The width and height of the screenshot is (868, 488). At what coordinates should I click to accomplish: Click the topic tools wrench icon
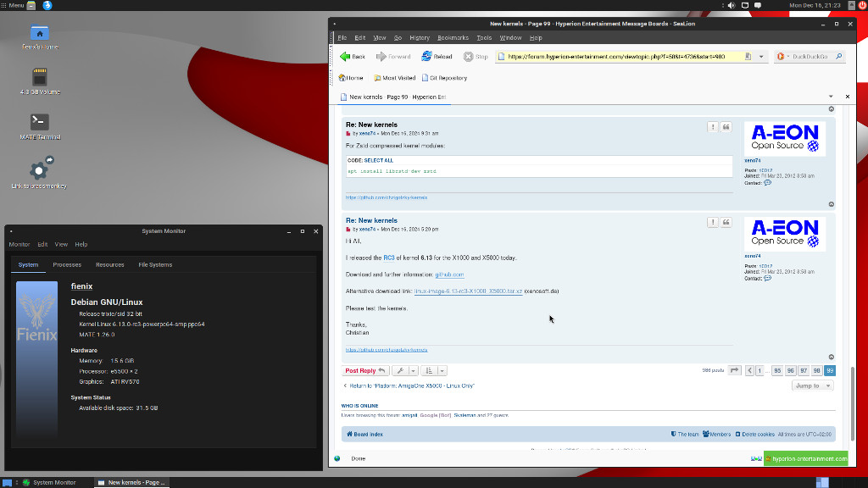point(400,371)
